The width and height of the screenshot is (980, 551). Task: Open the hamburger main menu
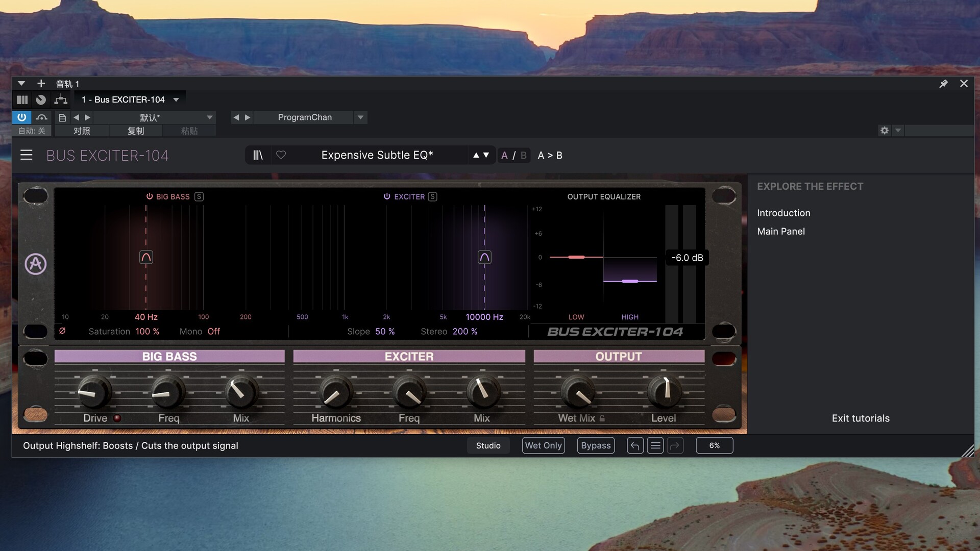pos(26,155)
